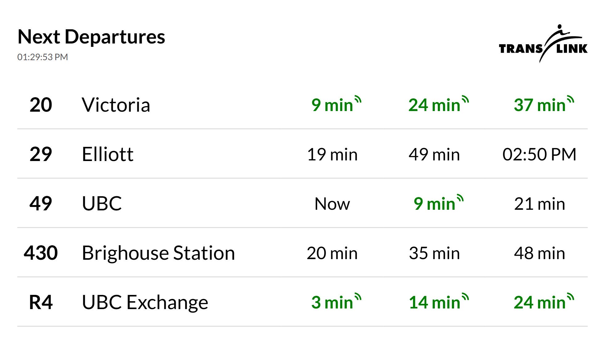The height and width of the screenshot is (364, 605).
Task: Click UBC Exchange destination label
Action: pos(145,302)
